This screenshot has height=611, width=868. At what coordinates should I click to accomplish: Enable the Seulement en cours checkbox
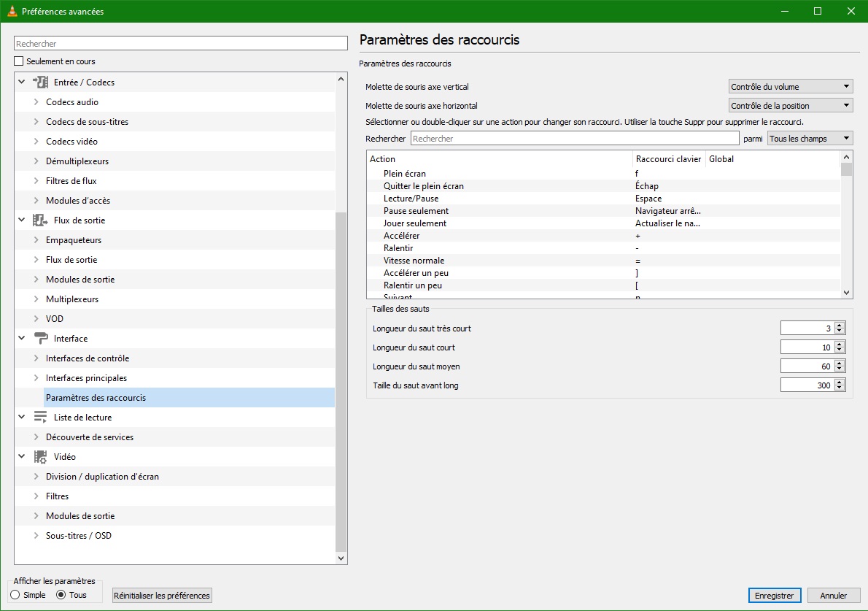[20, 61]
